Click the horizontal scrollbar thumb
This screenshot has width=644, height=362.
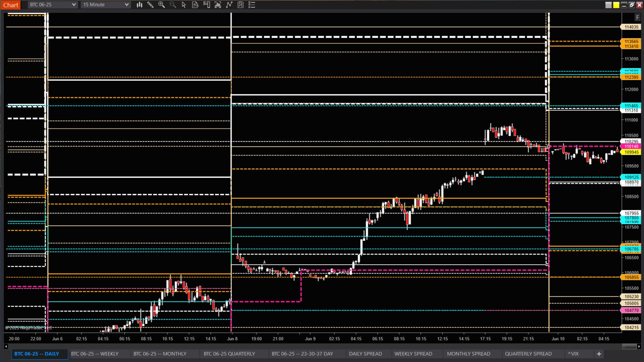629,346
